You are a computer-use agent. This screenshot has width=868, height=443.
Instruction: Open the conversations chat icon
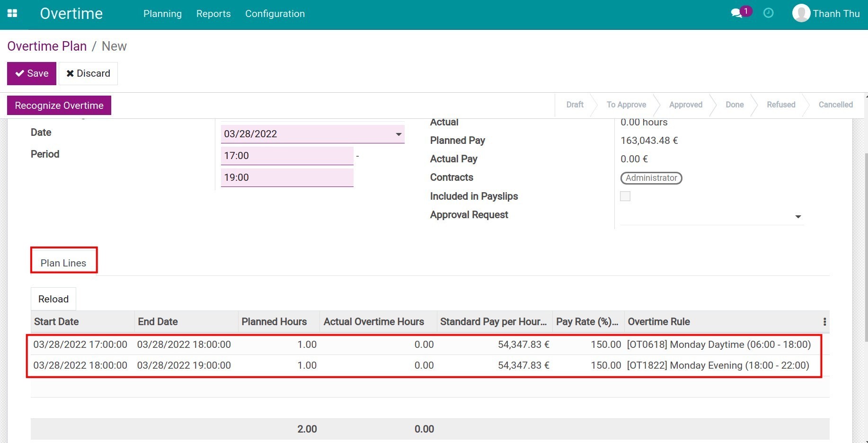(x=736, y=13)
